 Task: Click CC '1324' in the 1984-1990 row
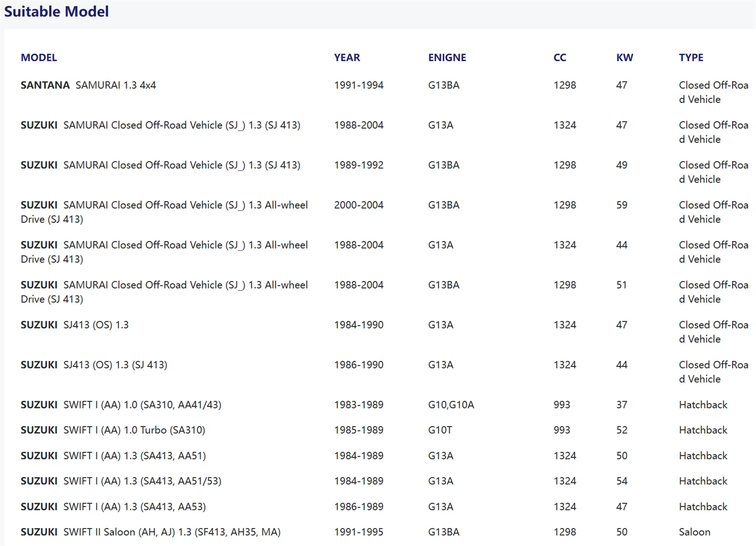pos(565,325)
